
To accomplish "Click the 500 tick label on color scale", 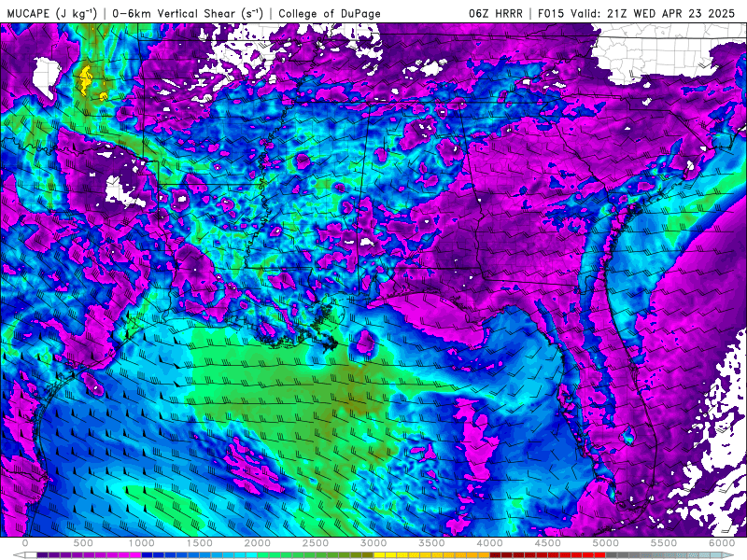I will 83,543.
